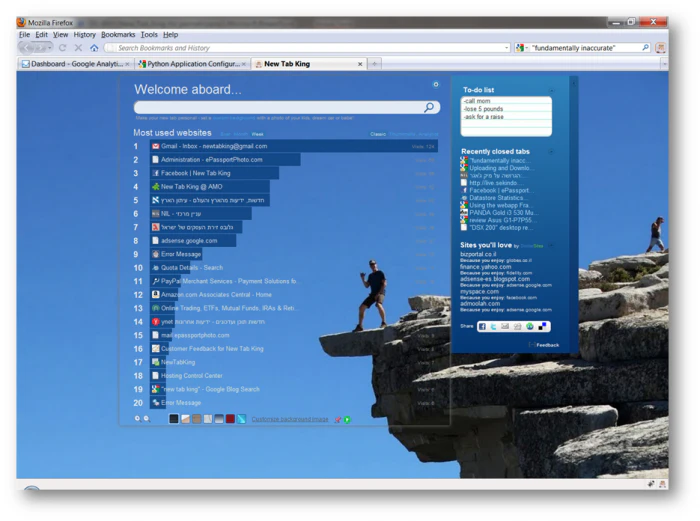Switch to Python Application Configur... tab
700x521 pixels.
coord(192,64)
